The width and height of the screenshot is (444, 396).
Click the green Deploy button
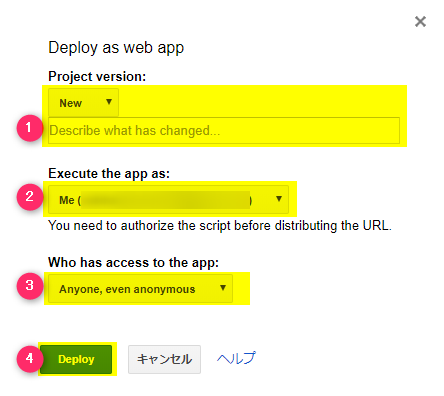pyautogui.click(x=76, y=359)
